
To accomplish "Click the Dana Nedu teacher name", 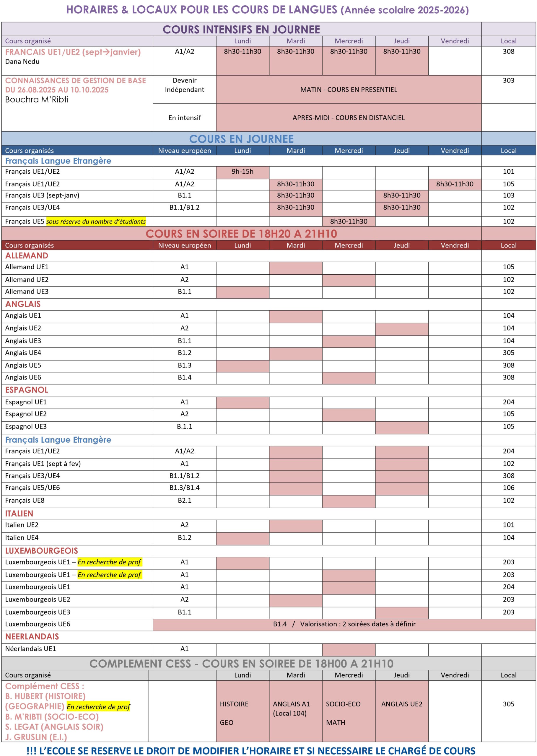I will (x=22, y=61).
